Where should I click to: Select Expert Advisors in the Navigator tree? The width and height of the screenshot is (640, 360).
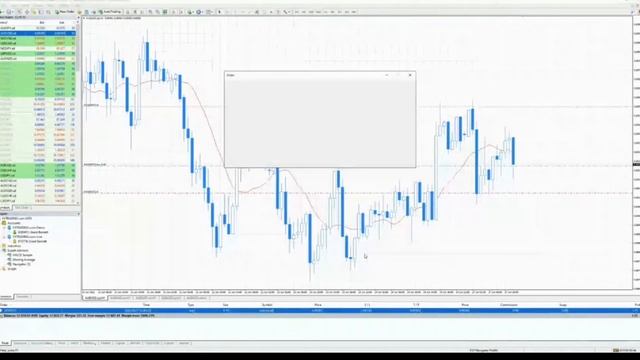point(18,251)
